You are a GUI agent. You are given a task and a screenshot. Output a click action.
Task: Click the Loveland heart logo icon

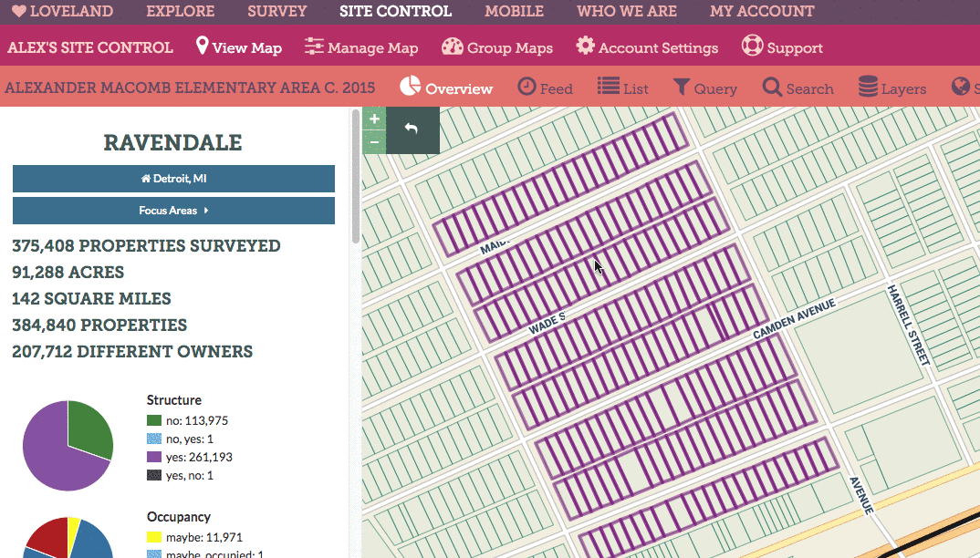click(19, 11)
